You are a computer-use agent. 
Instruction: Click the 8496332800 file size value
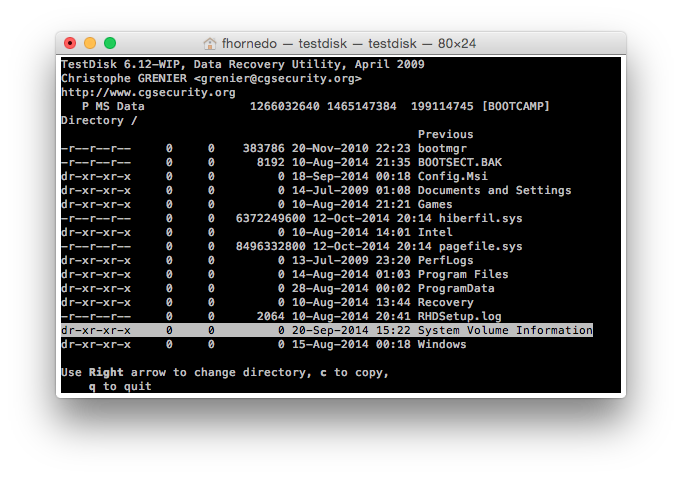point(271,246)
